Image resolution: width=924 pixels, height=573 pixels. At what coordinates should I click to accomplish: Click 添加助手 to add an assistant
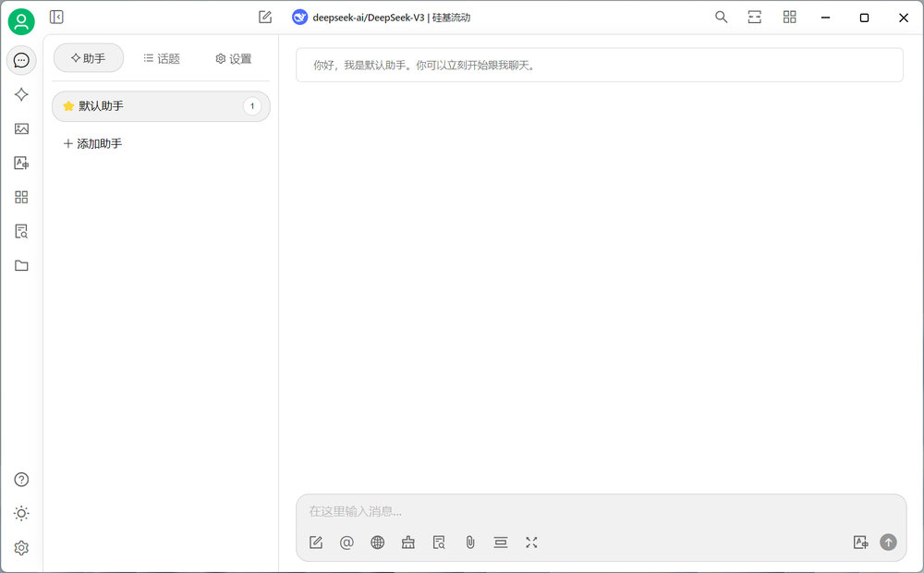tap(91, 142)
